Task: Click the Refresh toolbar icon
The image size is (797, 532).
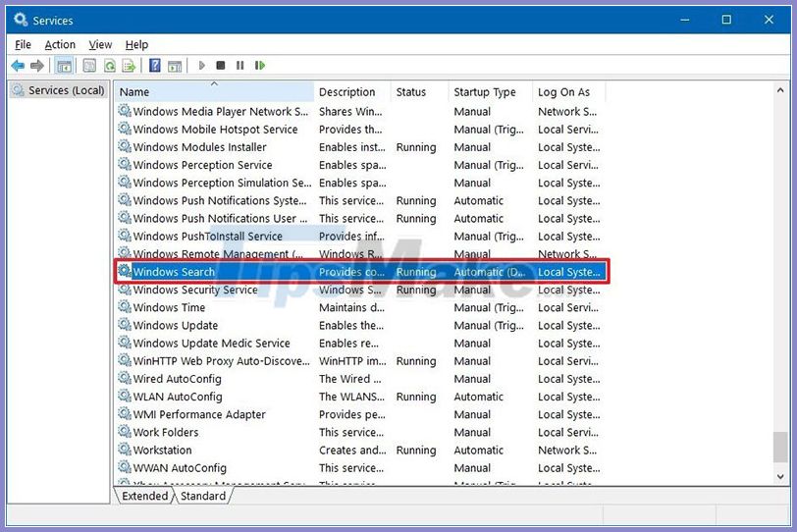Action: click(109, 66)
